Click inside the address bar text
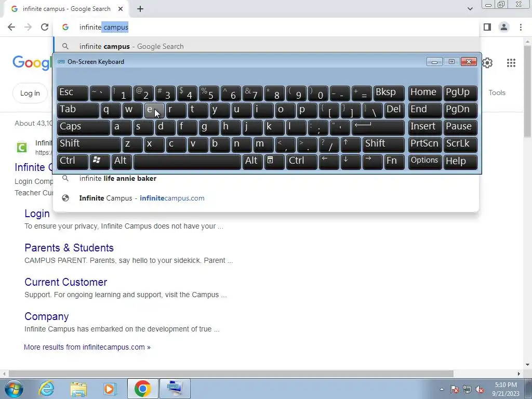532x399 pixels. pyautogui.click(x=104, y=27)
